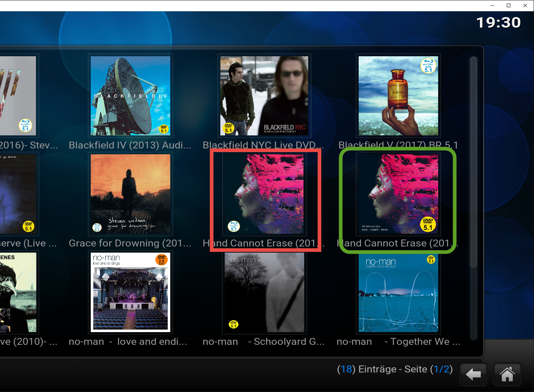Click the home icon button
The image size is (534, 392).
coord(507,374)
